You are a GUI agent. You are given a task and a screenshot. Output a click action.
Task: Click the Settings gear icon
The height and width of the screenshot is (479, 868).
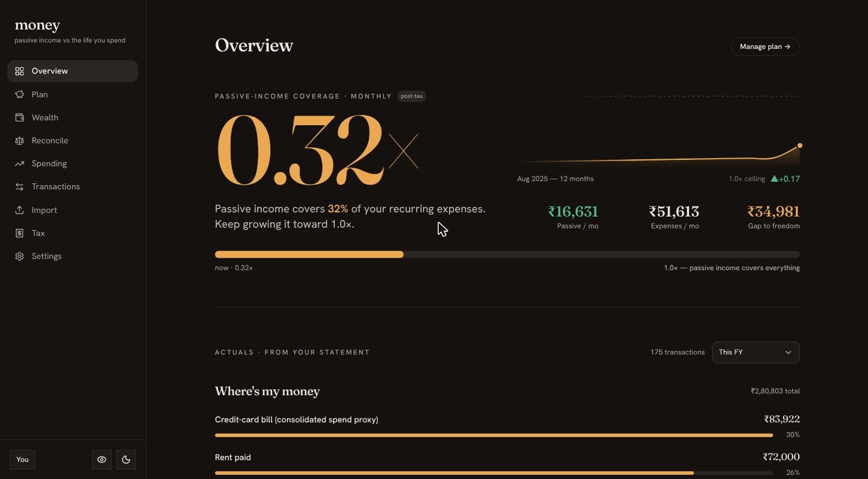(19, 256)
